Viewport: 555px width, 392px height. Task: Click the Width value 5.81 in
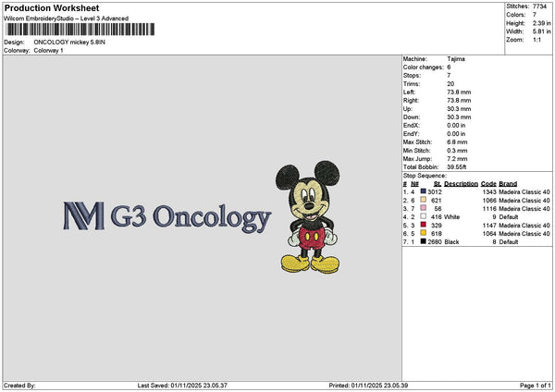click(541, 31)
